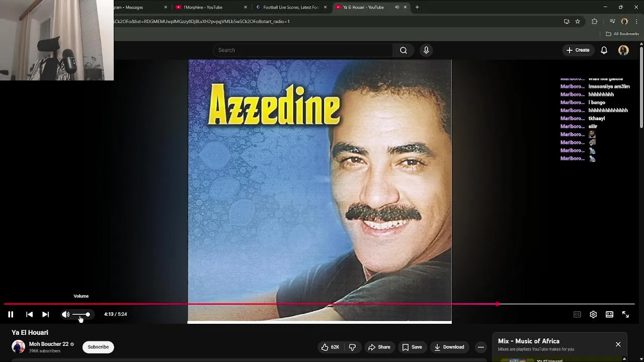Viewport: 644px width, 362px height.
Task: Open the Moh Boucher 22 channel name link
Action: (49, 344)
